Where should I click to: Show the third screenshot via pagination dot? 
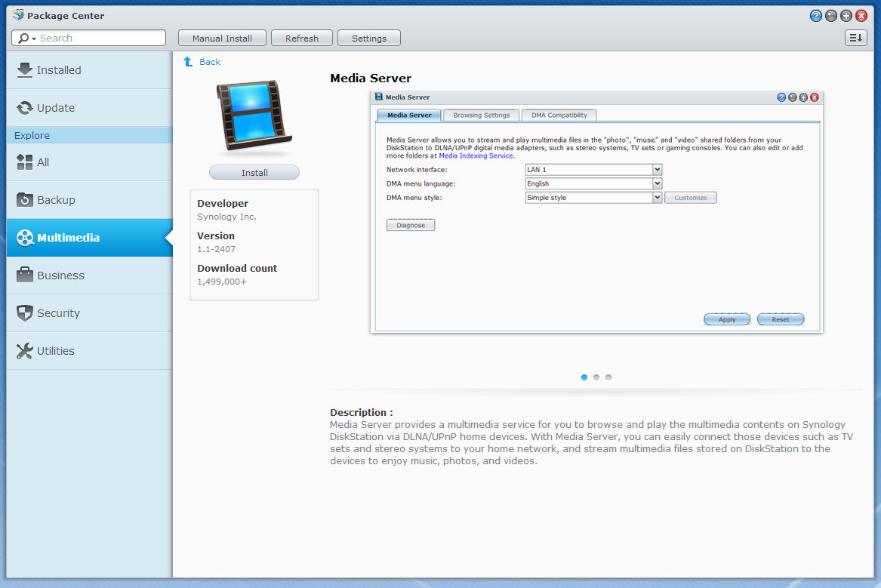coord(608,377)
